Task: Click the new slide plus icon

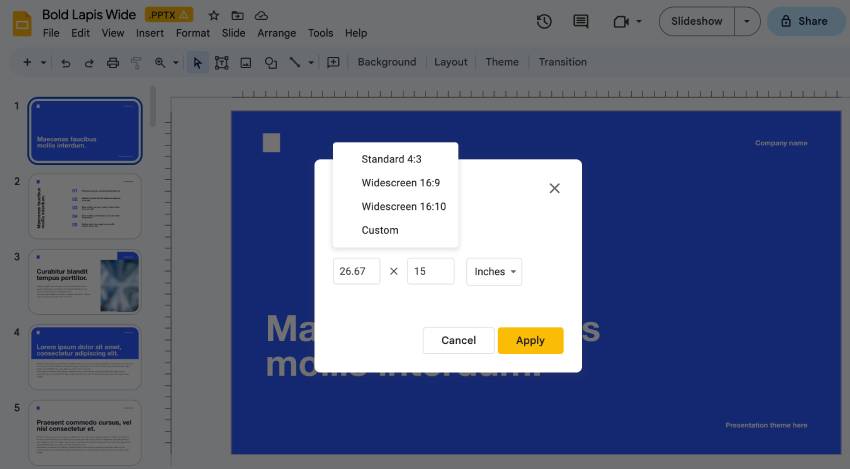Action: (x=27, y=62)
